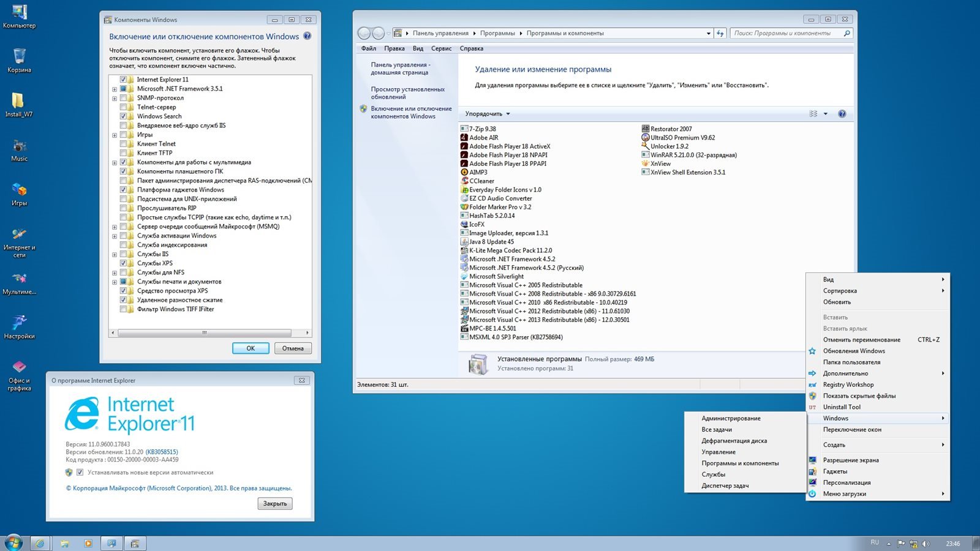Click the Programs search field
Screen dimensions: 980x551
click(786, 33)
